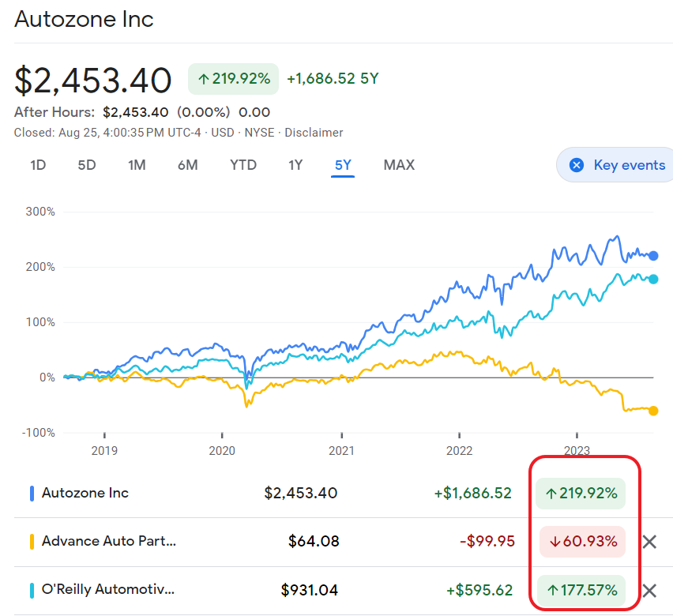This screenshot has width=673, height=616.
Task: Click the -$99.95 change value
Action: point(487,541)
